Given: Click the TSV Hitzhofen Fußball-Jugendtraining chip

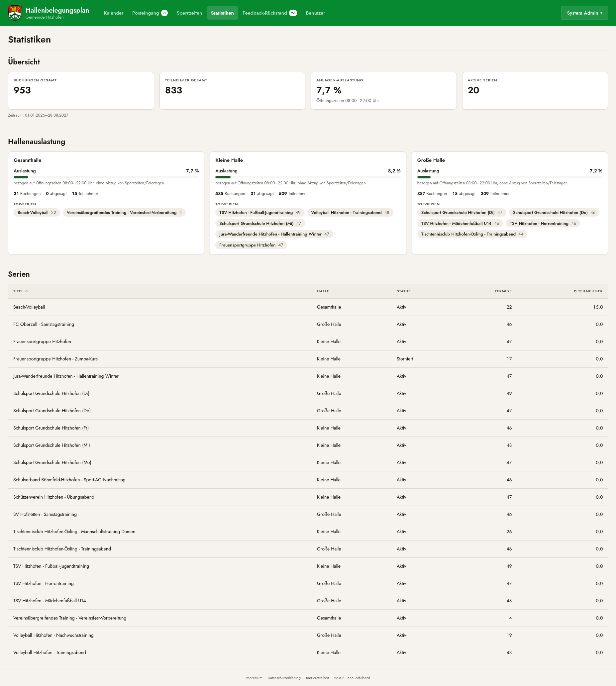Looking at the screenshot, I should click(260, 213).
